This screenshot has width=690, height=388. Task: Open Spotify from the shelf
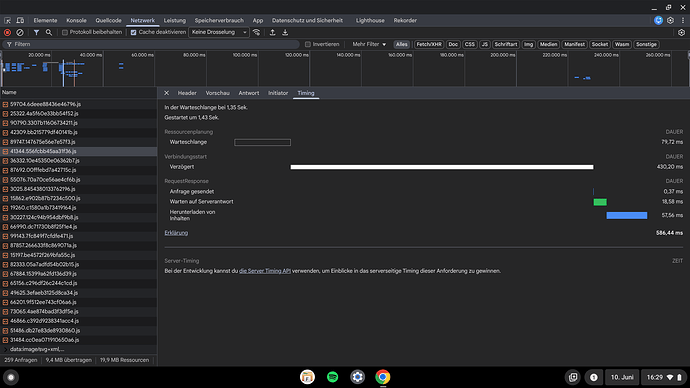pyautogui.click(x=333, y=377)
